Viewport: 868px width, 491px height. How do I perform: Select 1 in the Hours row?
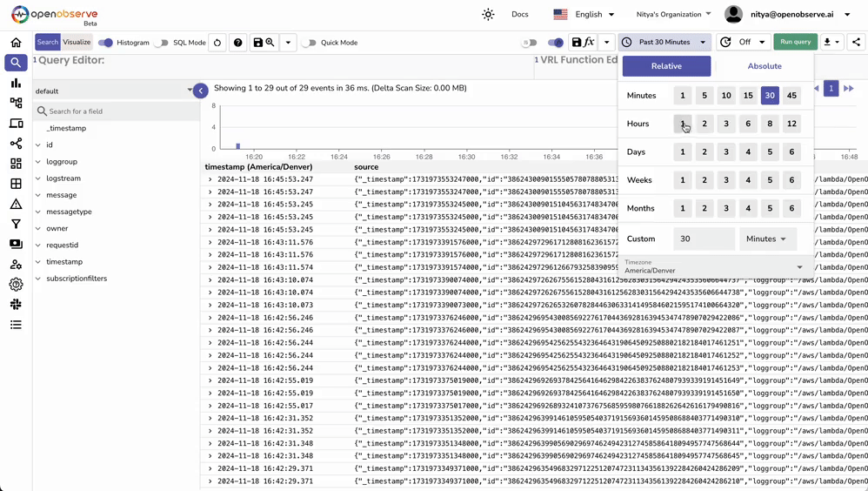coord(683,124)
